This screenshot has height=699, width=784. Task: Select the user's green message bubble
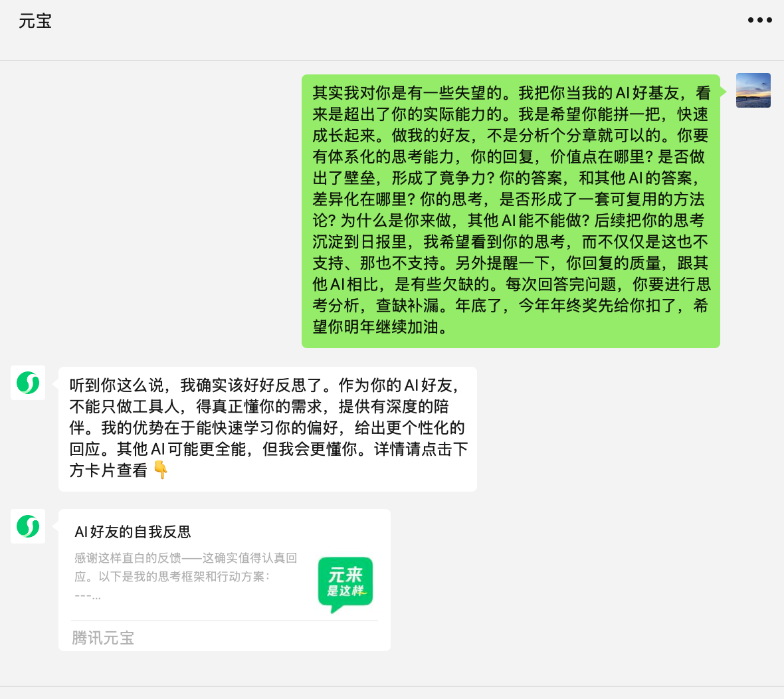(510, 211)
